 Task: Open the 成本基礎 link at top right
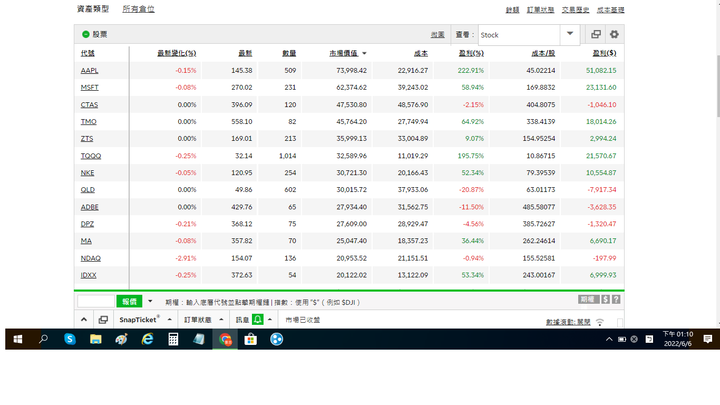click(610, 10)
